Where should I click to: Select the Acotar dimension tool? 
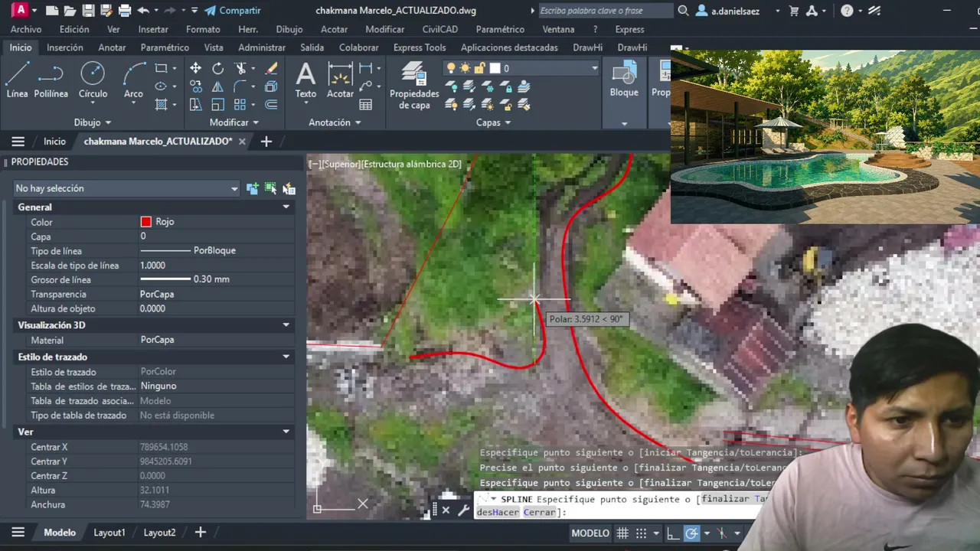point(340,80)
